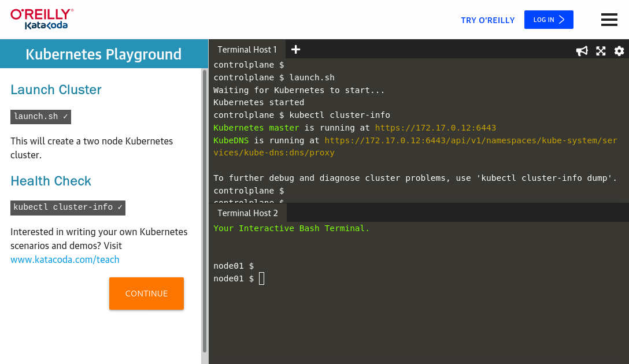
Task: Click 'Your Interactive Bash Terminal.' text
Action: coord(291,228)
